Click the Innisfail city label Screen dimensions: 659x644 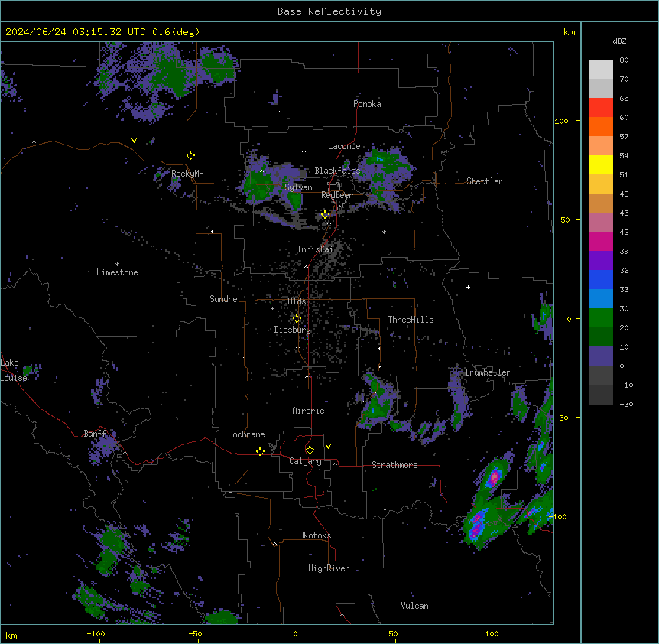click(x=317, y=249)
